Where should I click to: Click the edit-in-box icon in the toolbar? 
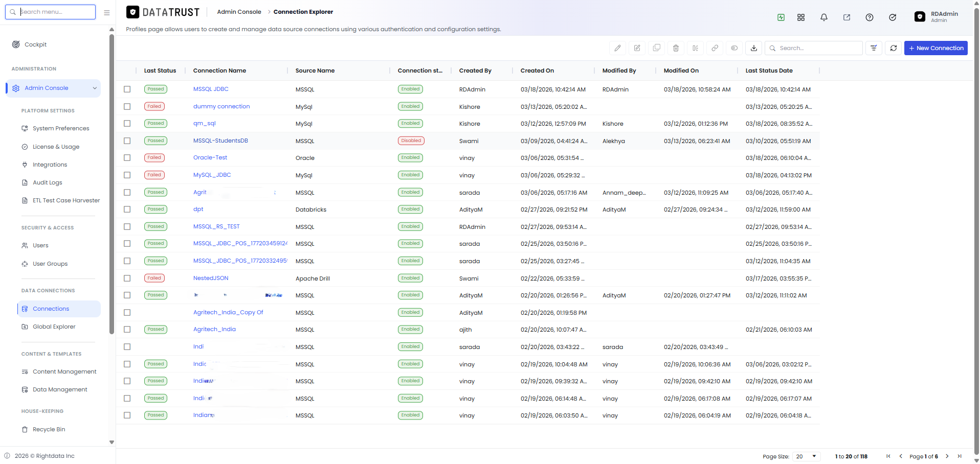pos(637,48)
